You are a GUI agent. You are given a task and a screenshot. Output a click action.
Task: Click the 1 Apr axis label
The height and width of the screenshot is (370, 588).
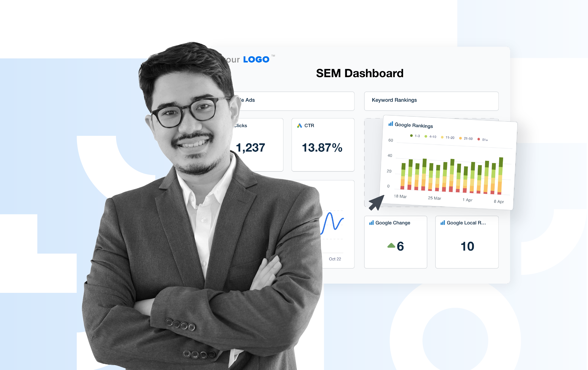[x=467, y=200]
